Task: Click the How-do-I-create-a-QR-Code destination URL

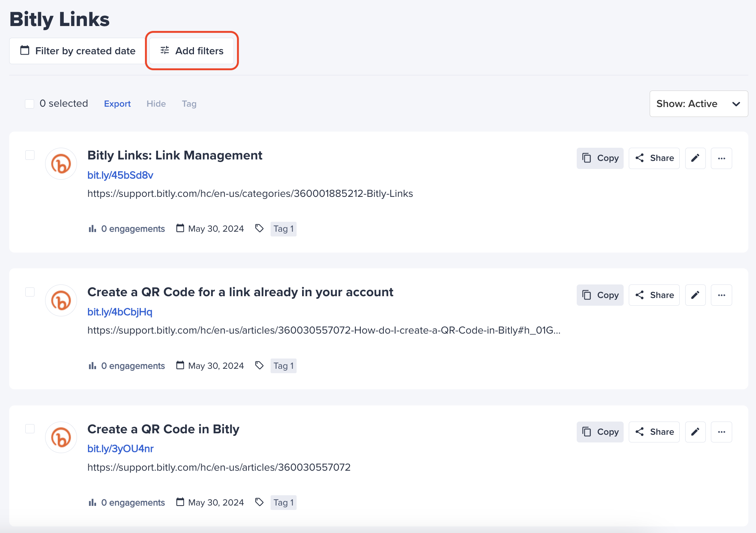Action: tap(324, 330)
